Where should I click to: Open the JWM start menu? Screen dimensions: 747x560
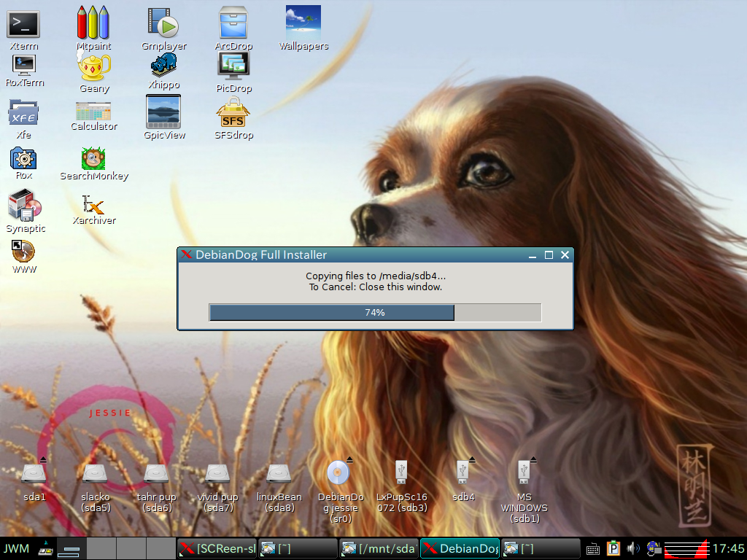pyautogui.click(x=16, y=548)
